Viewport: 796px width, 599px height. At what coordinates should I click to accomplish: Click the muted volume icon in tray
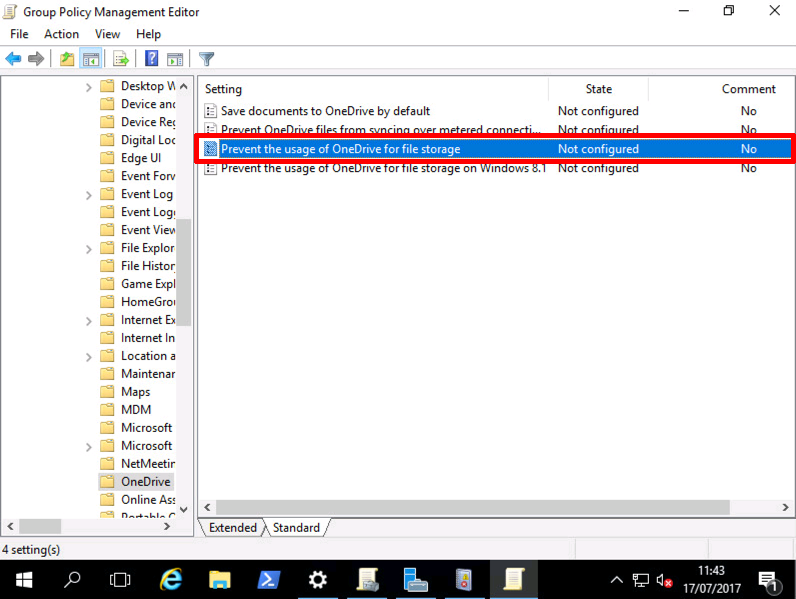(x=664, y=580)
